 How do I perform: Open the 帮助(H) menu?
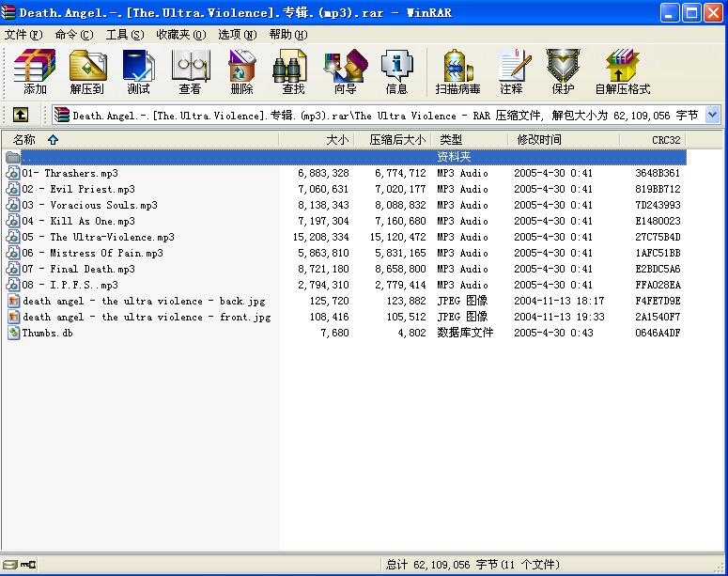(287, 35)
